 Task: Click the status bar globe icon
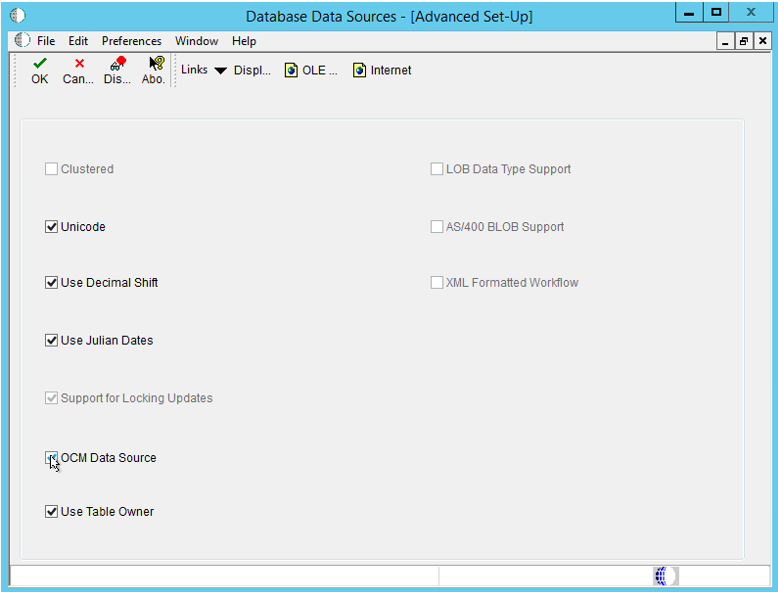click(x=665, y=576)
